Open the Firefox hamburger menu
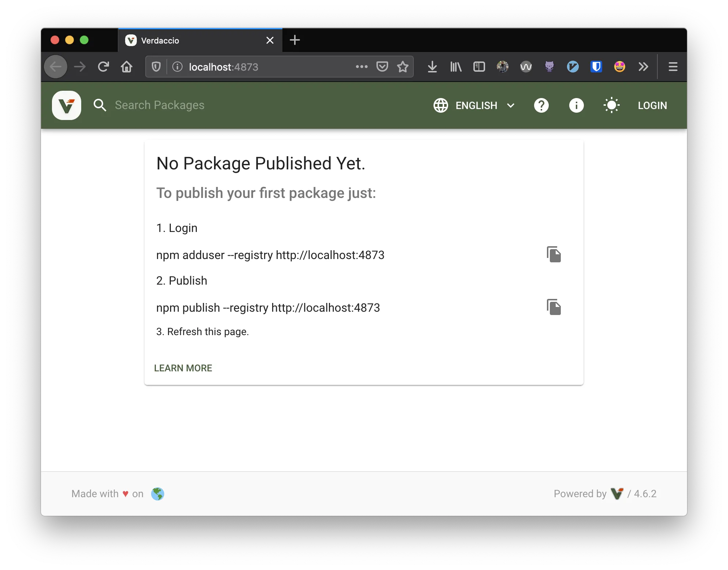This screenshot has width=728, height=570. point(673,67)
